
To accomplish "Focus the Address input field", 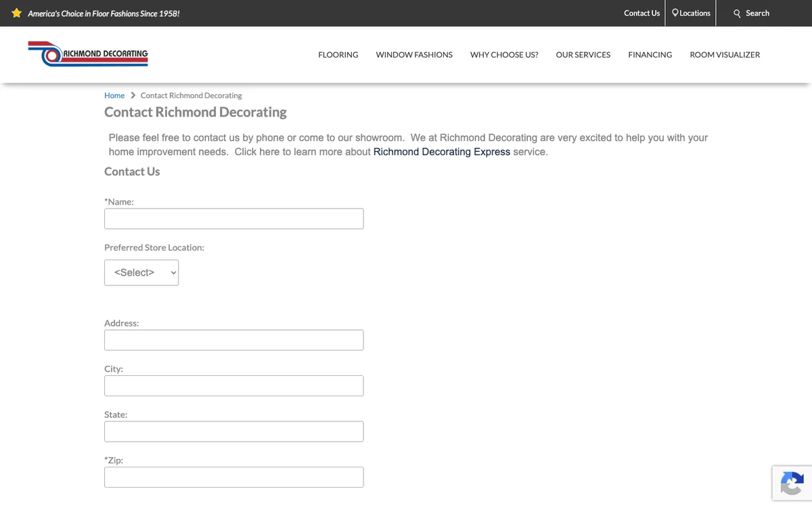I will 233,340.
